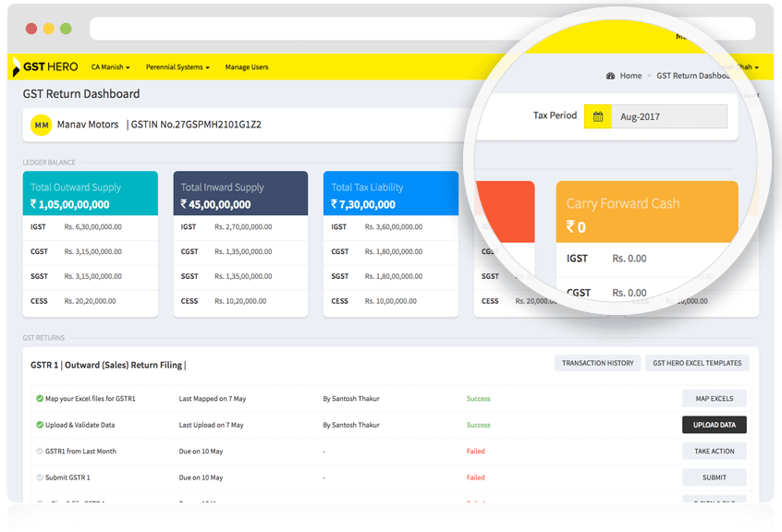The image size is (782, 532).
Task: Focus the browser address bar
Action: (x=422, y=29)
